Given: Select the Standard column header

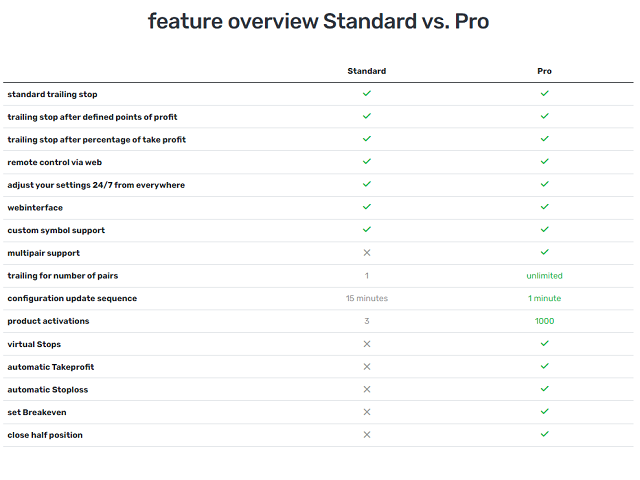Looking at the screenshot, I should click(x=367, y=71).
